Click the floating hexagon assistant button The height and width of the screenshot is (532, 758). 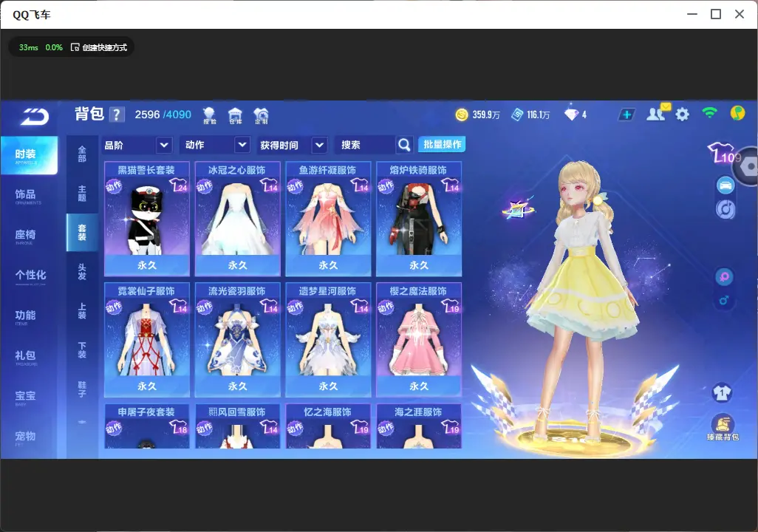(748, 167)
